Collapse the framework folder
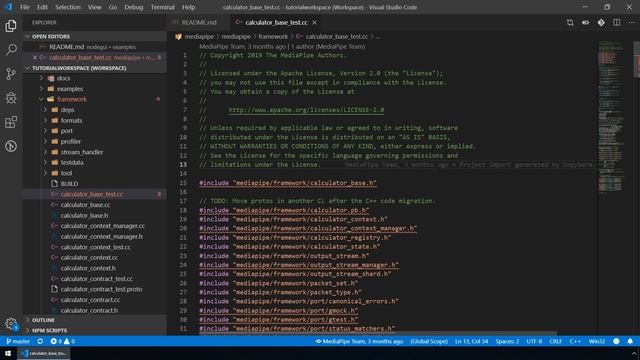The image size is (640, 360). 72,99
